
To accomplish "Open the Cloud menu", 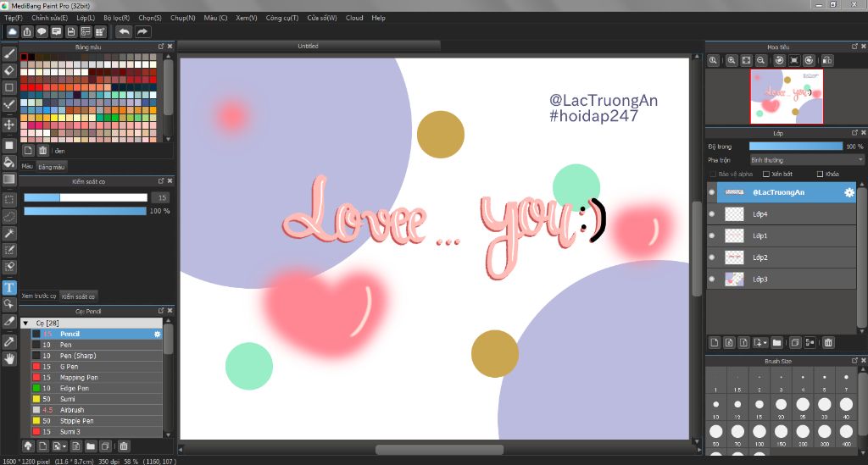I will tap(354, 18).
